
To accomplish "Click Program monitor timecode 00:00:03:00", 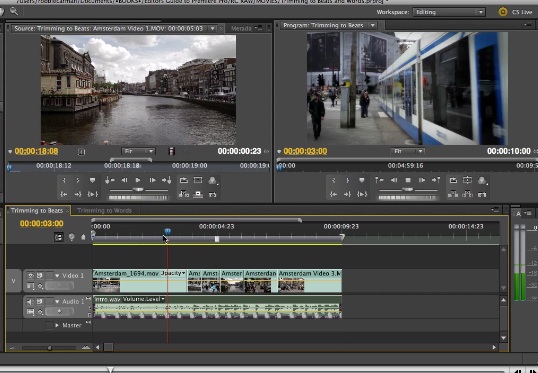I will point(305,151).
